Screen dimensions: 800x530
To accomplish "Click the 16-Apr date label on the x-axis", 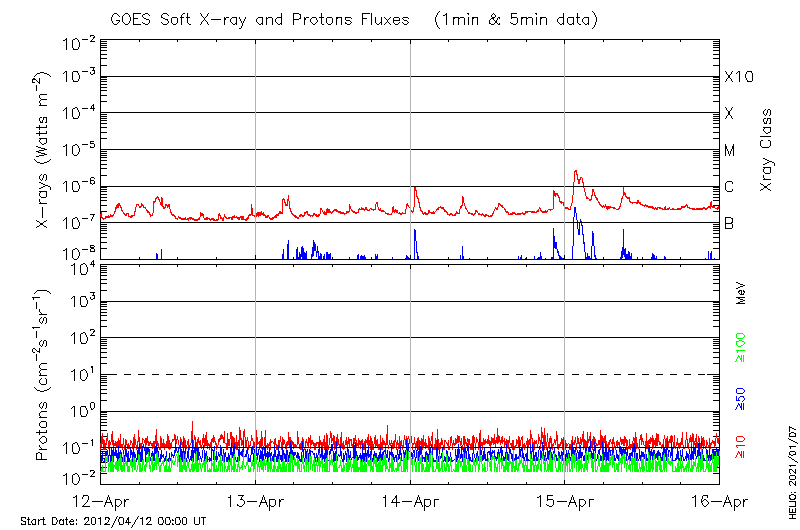I will click(x=718, y=501).
